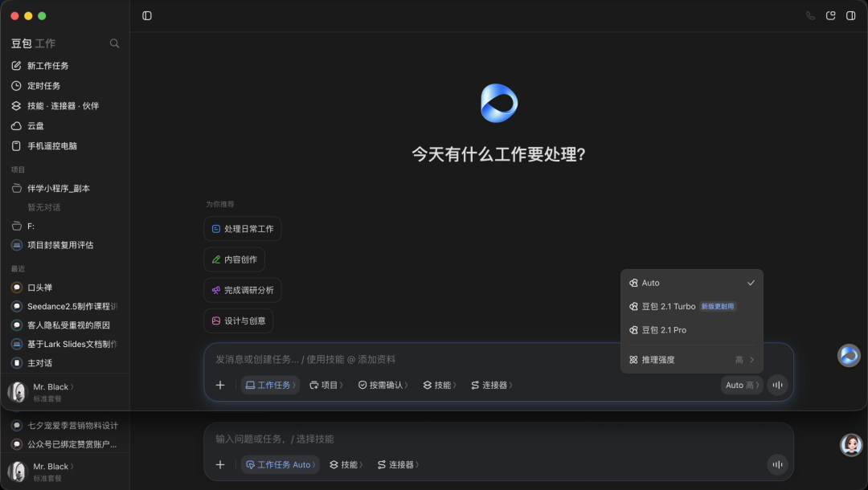Choose the 完成调研分析 suggestion
The width and height of the screenshot is (868, 490).
pos(243,290)
